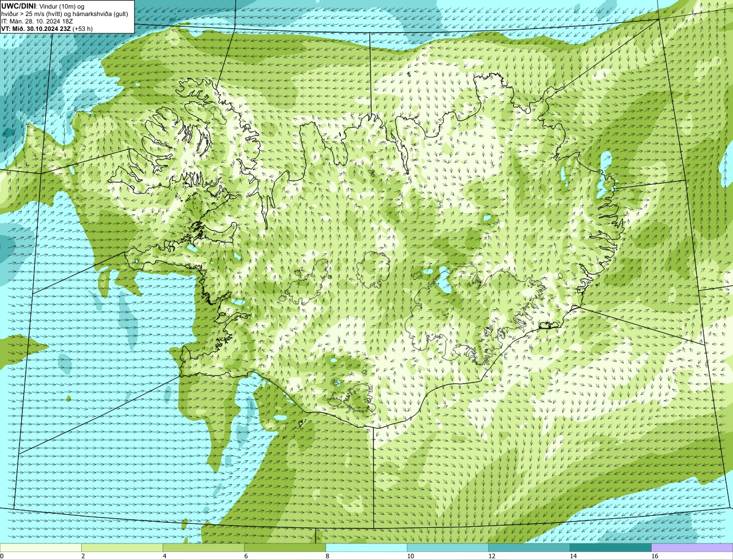Click the light teal 10–12 m/s legend swatch

[x=448, y=547]
